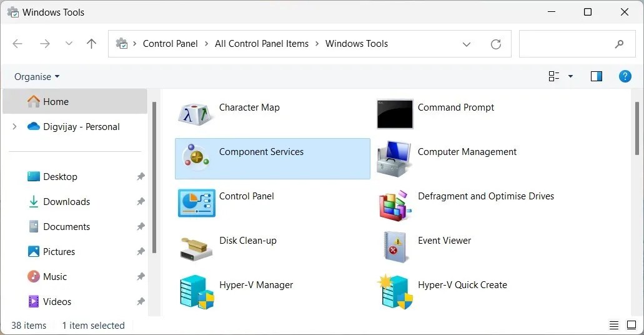Click the change view layout button
The image size is (644, 335).
coord(554,76)
